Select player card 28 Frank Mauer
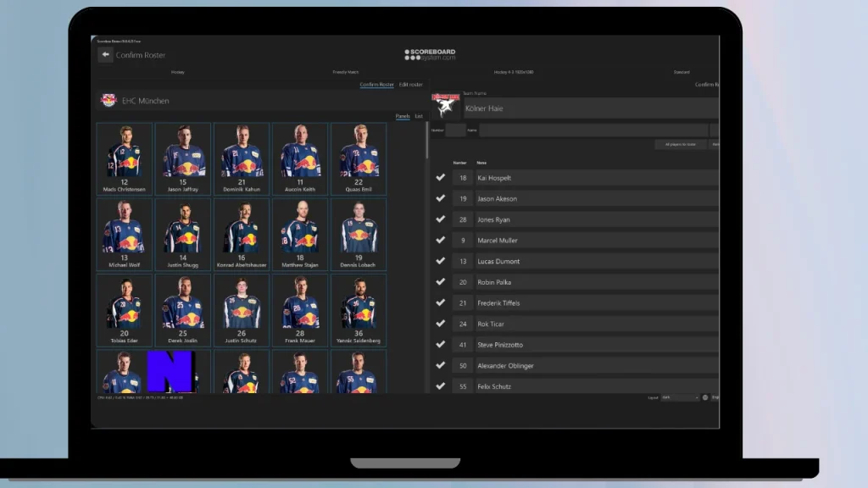868x488 pixels. [x=300, y=310]
